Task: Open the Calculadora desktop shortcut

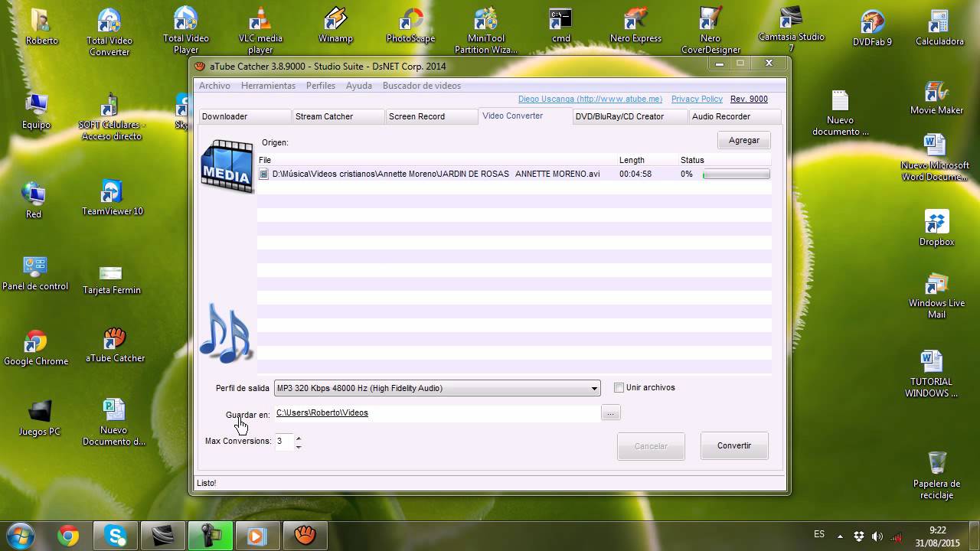Action: pyautogui.click(x=939, y=28)
